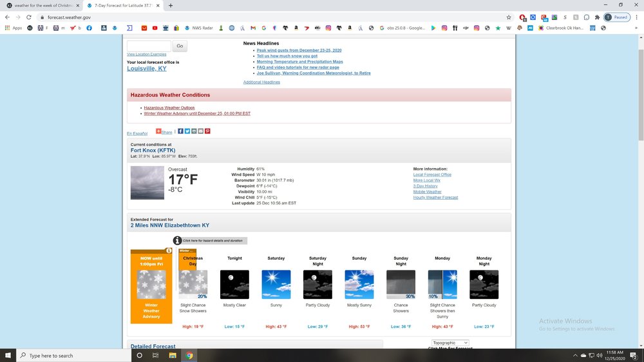Open the Louisville, KY forecast office link
This screenshot has width=644, height=362.
[x=146, y=68]
